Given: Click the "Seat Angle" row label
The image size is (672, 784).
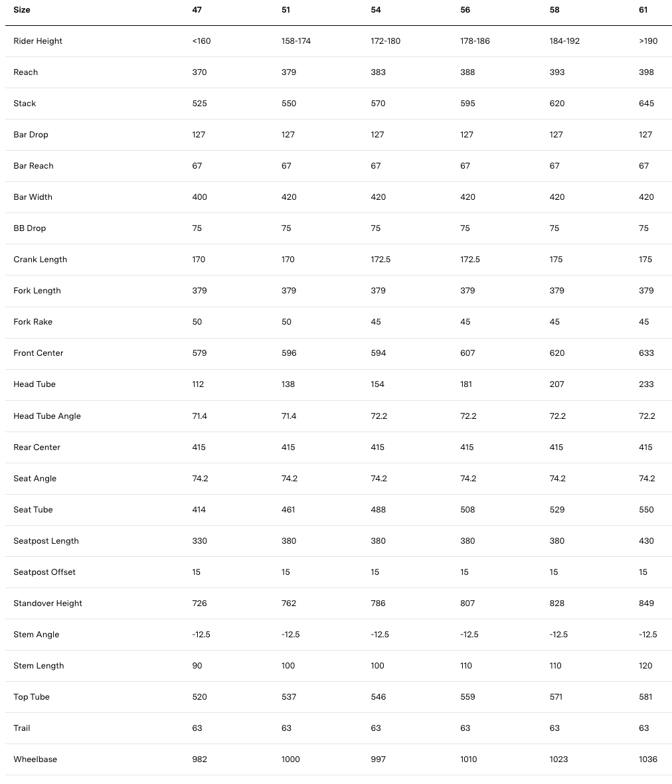Looking at the screenshot, I should pyautogui.click(x=35, y=479).
